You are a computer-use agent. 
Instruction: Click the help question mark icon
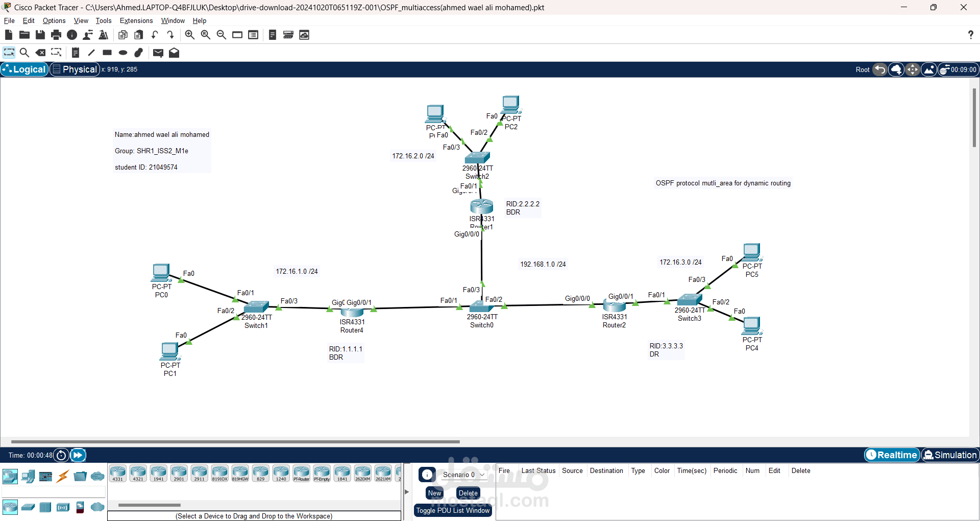pos(970,35)
